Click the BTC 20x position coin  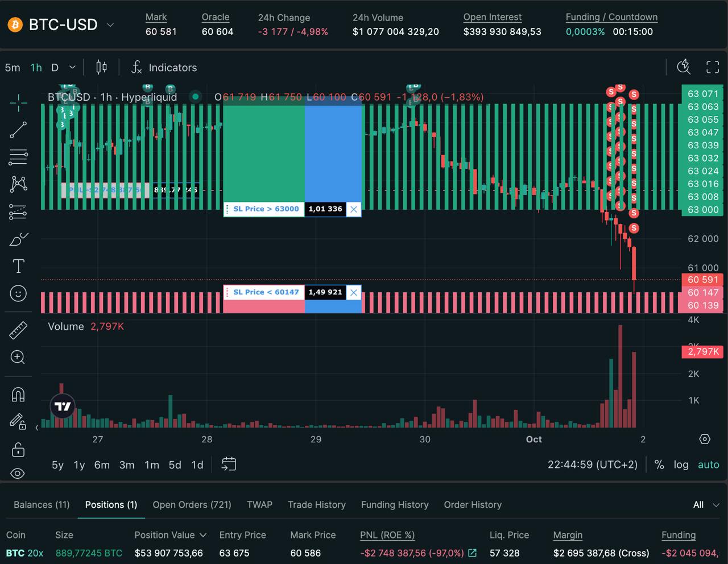click(x=24, y=553)
